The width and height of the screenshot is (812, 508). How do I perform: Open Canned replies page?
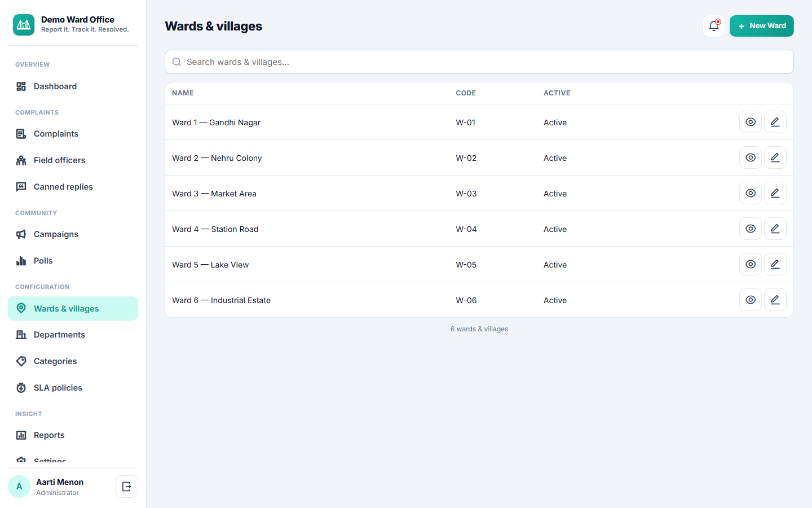(x=73, y=187)
